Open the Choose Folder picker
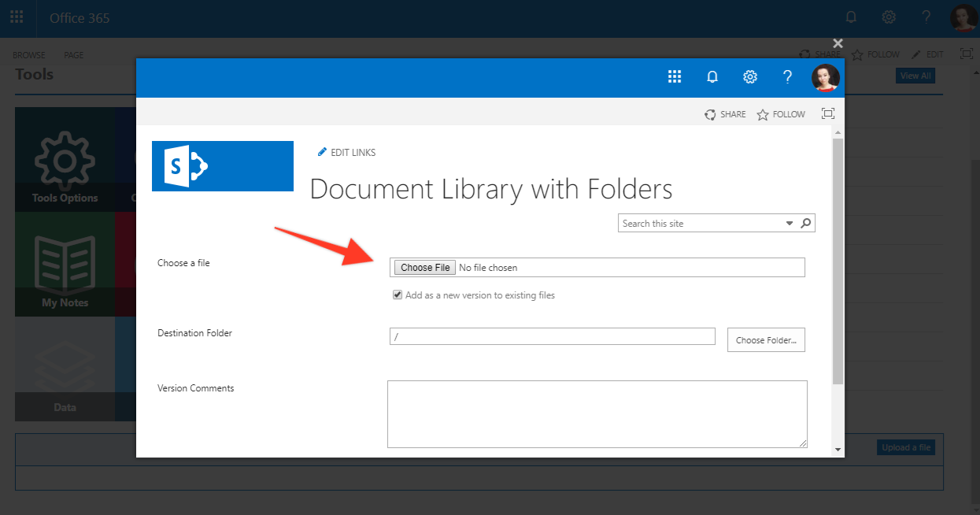Viewport: 980px width, 515px height. tap(765, 339)
